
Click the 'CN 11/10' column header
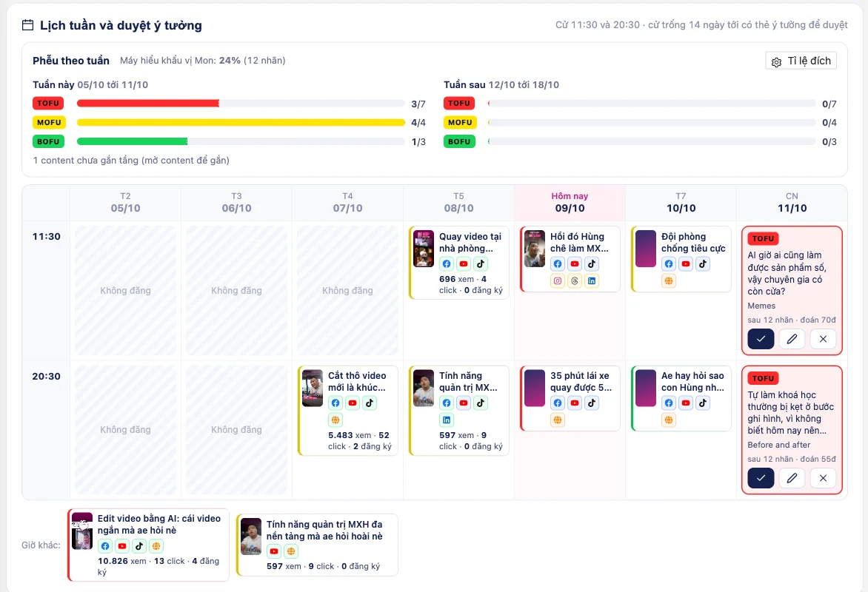tap(792, 203)
